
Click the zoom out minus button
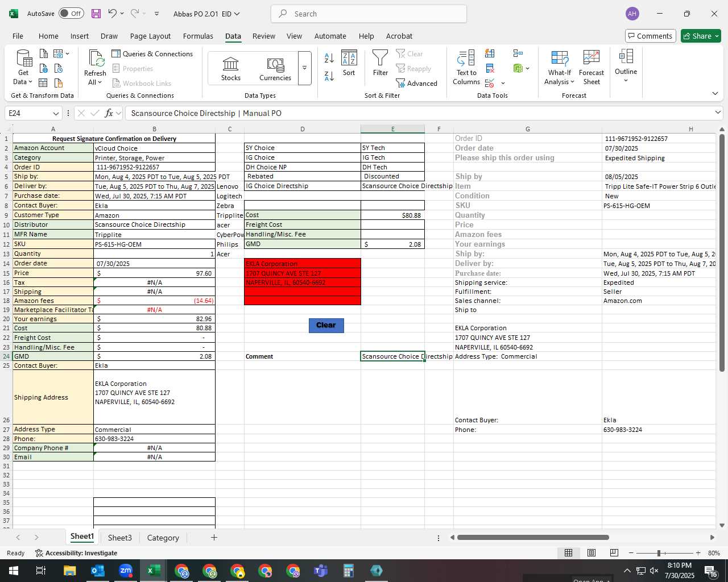[631, 553]
